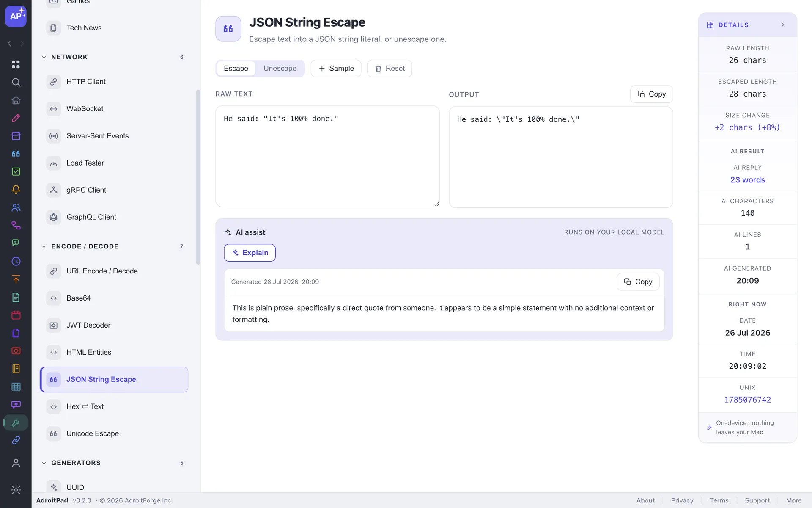Open the purple sparkle chat icon
Screen dimensions: 812x508
pos(16,404)
